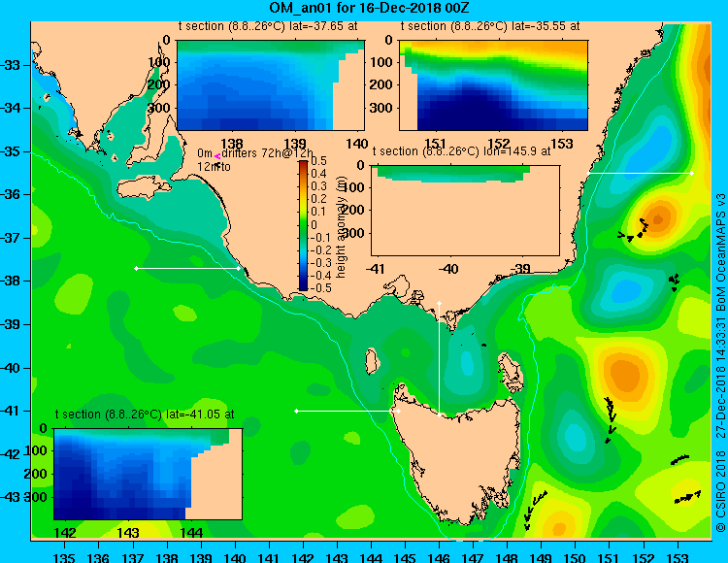Click the drifter track near 153E, 42.1S
Viewport: 728px width, 563px height.
680,459
